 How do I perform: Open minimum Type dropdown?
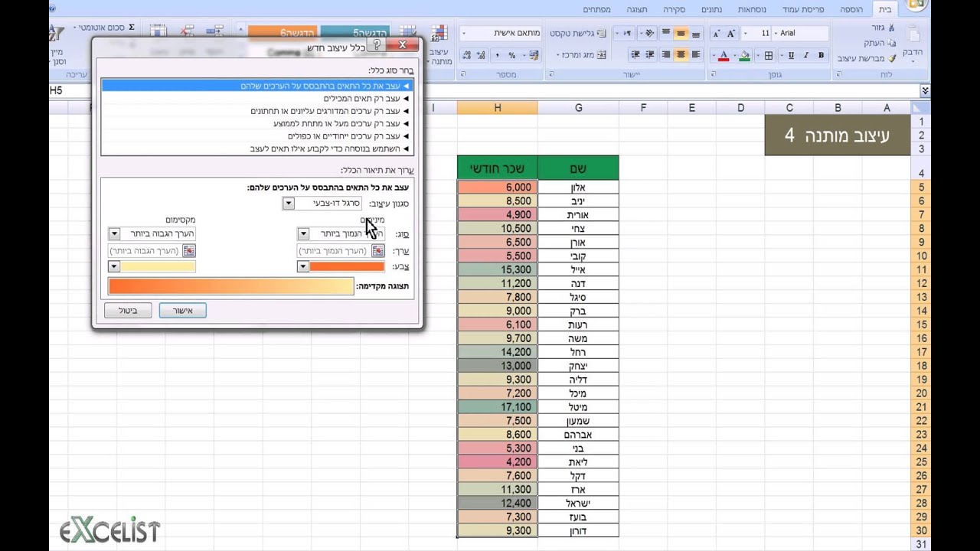coord(303,233)
